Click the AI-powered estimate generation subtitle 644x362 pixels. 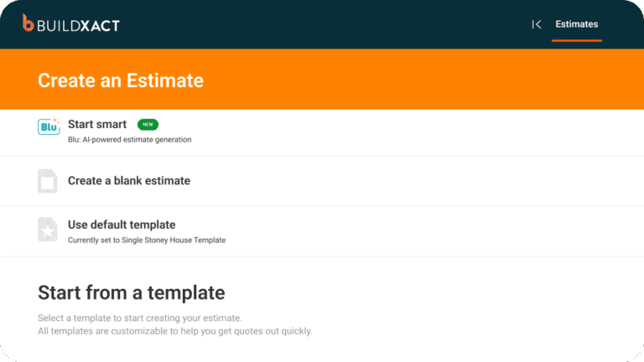129,139
